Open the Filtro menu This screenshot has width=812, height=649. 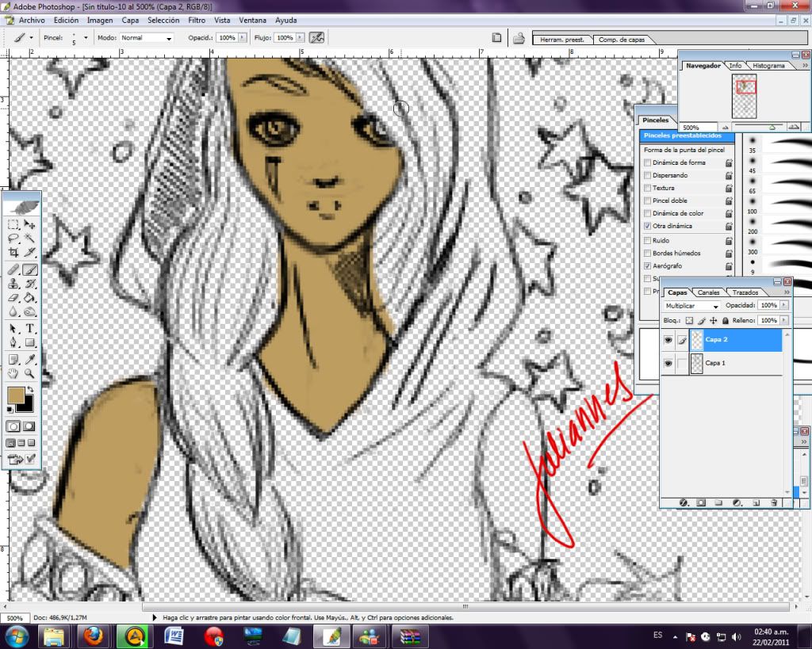click(197, 20)
